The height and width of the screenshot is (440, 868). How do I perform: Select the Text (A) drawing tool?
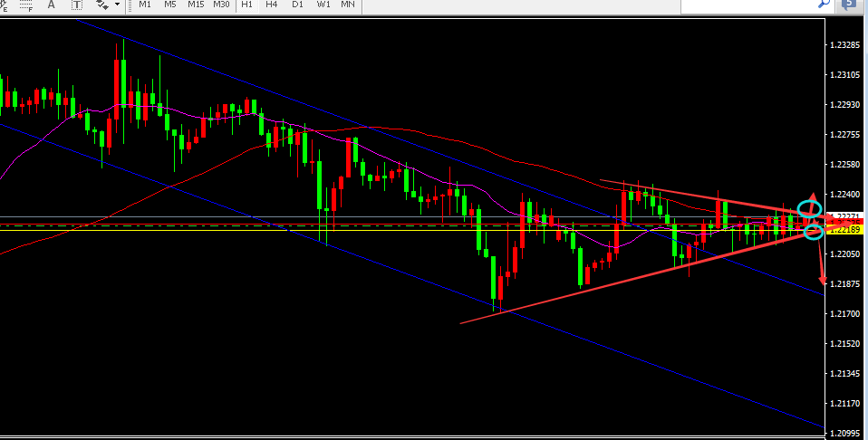pos(52,5)
